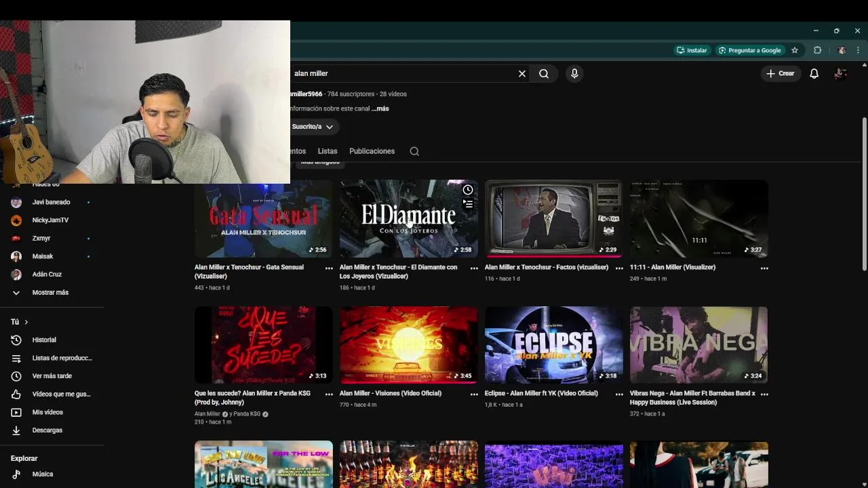Image resolution: width=868 pixels, height=488 pixels.
Task: Open Vídeos que me gustan sidebar
Action: coord(51,394)
